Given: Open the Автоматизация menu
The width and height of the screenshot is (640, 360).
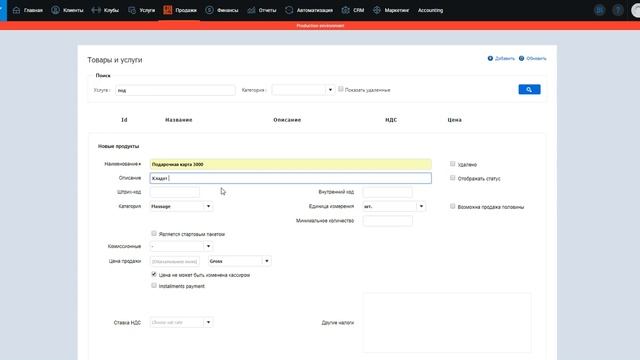Looking at the screenshot, I should coord(315,10).
